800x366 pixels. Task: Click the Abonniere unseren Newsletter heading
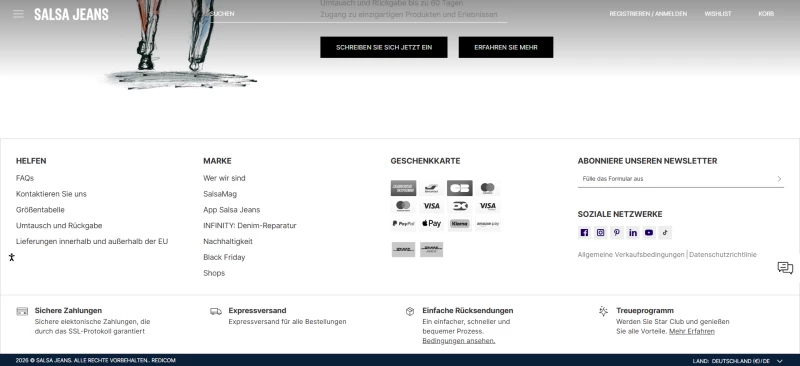tap(647, 161)
